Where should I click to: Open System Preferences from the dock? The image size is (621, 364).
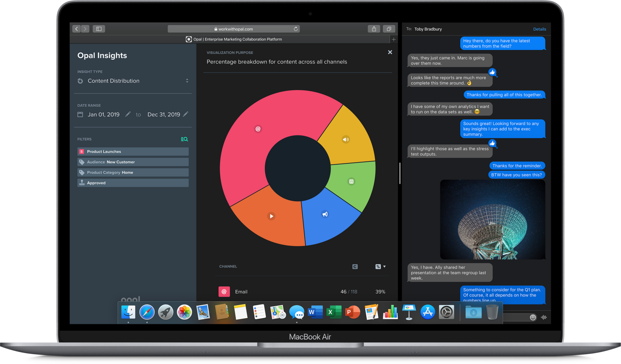pos(447,312)
